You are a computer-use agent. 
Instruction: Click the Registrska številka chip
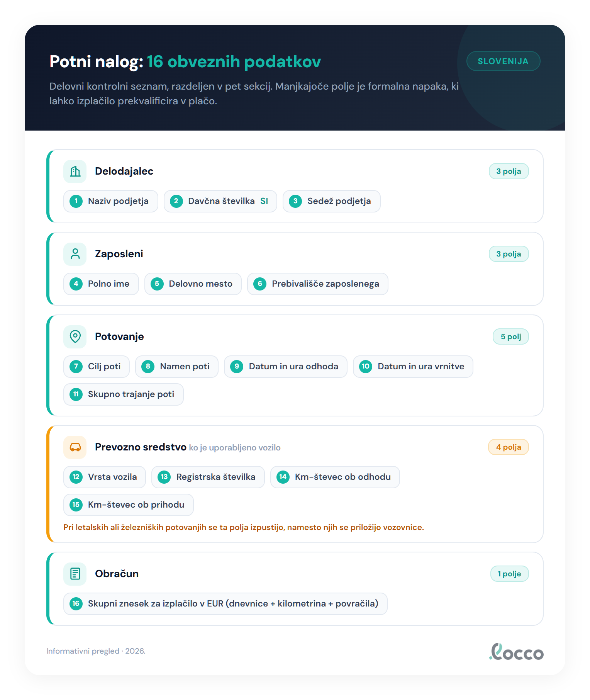point(208,477)
